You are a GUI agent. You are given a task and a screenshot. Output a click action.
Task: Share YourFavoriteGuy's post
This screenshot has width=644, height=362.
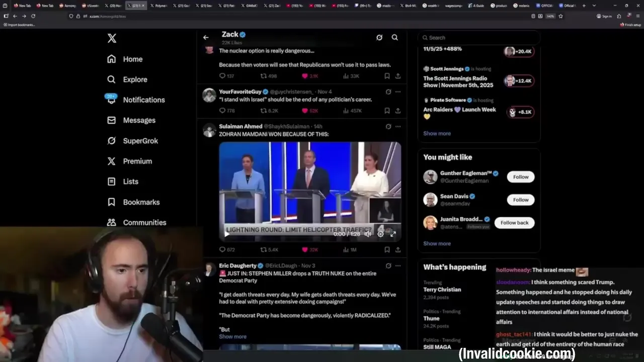point(398,111)
